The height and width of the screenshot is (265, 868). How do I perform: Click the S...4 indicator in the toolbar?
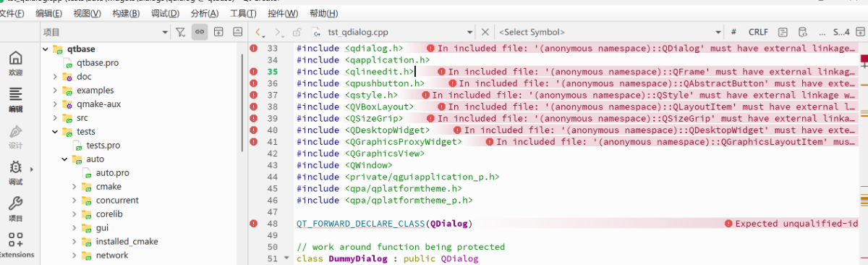click(841, 32)
